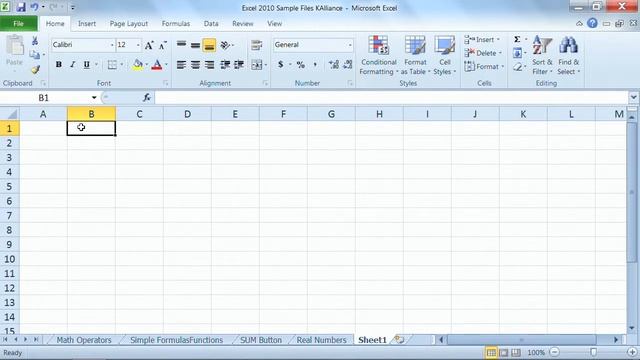This screenshot has width=640, height=360.
Task: Click the Clear eraser icon in Editing
Action: (x=518, y=67)
